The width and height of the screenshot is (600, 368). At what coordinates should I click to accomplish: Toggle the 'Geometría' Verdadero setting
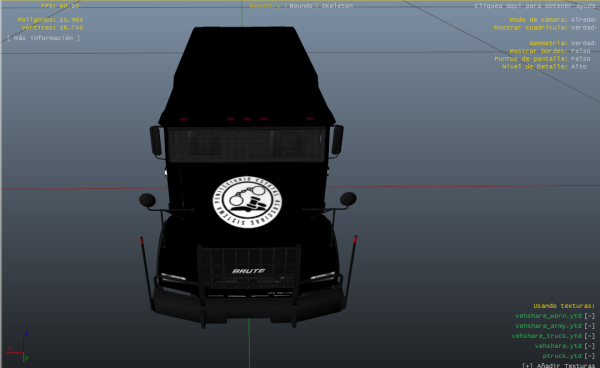tap(583, 43)
